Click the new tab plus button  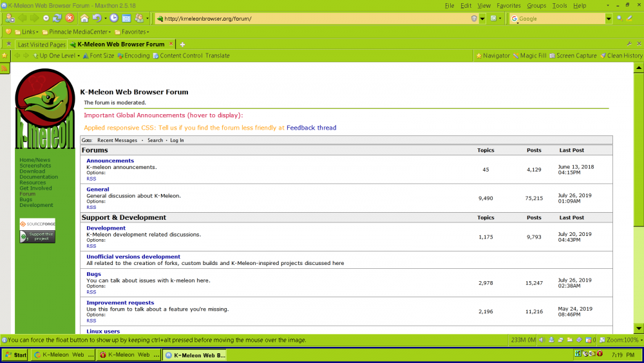[x=182, y=44]
